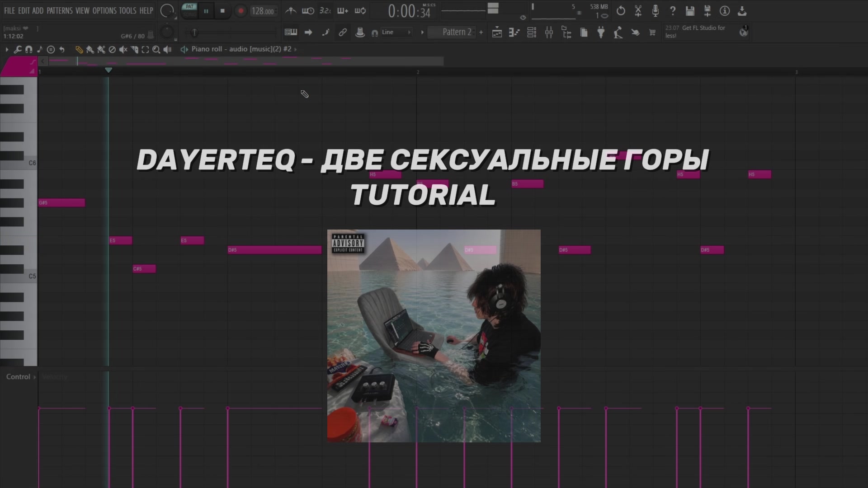Click the render as audio file icon
The height and width of the screenshot is (488, 868).
(x=708, y=11)
